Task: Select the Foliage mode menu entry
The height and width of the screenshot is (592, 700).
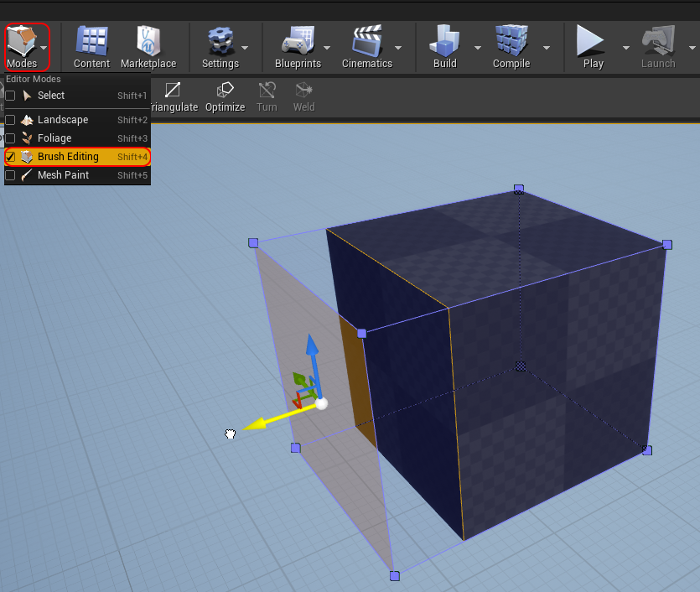Action: coord(54,138)
